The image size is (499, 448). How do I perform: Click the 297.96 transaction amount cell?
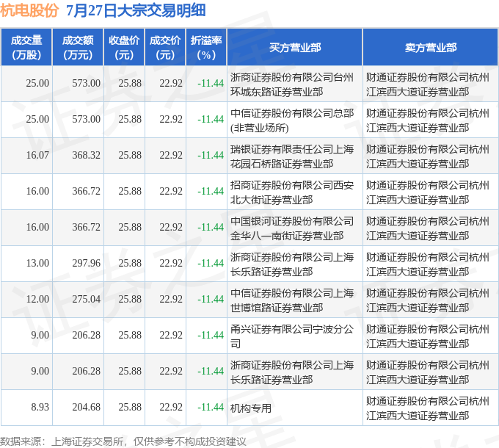(x=78, y=264)
